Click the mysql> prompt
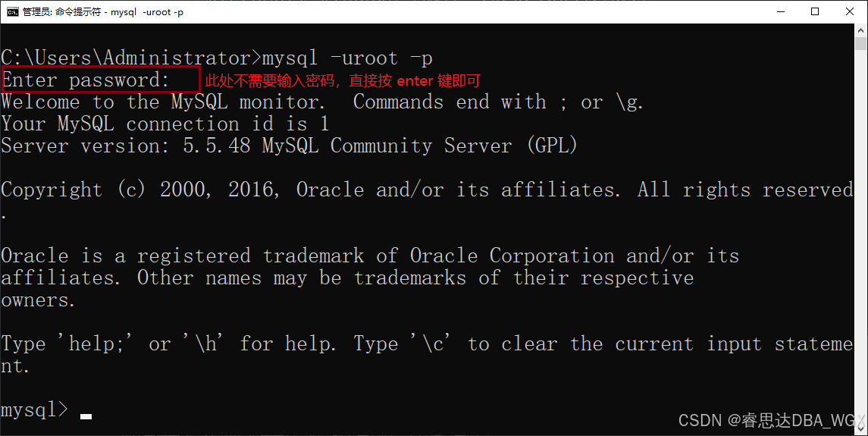The width and height of the screenshot is (868, 436). 34,410
